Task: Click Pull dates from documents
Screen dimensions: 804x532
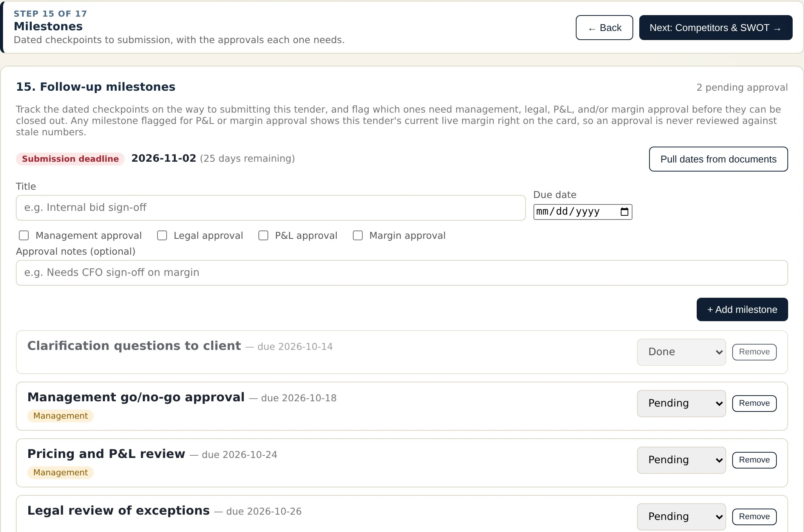Action: pyautogui.click(x=718, y=159)
